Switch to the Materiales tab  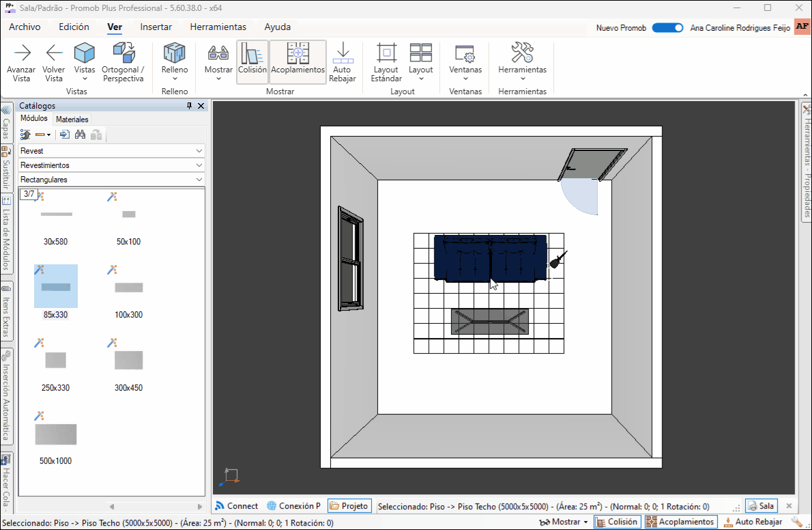72,120
